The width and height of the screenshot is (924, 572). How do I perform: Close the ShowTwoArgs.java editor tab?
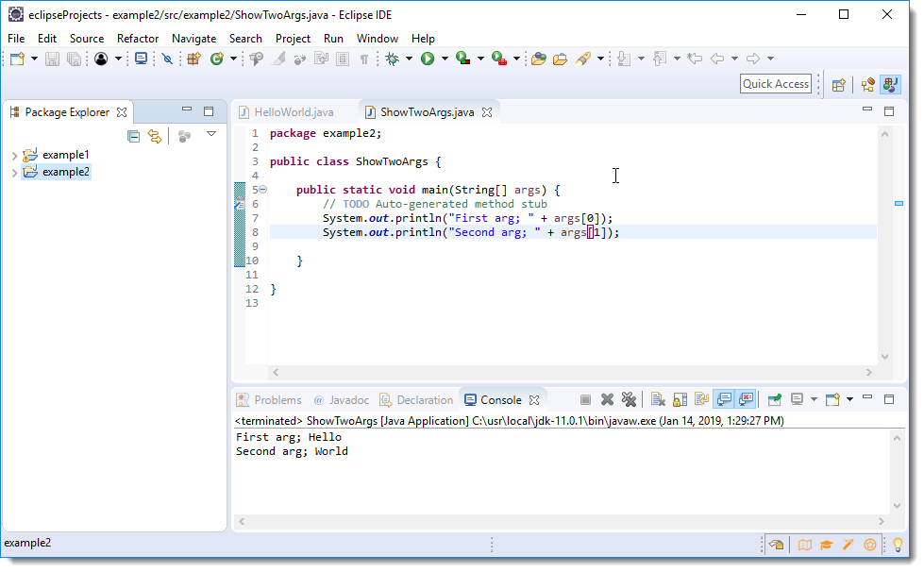pyautogui.click(x=487, y=112)
